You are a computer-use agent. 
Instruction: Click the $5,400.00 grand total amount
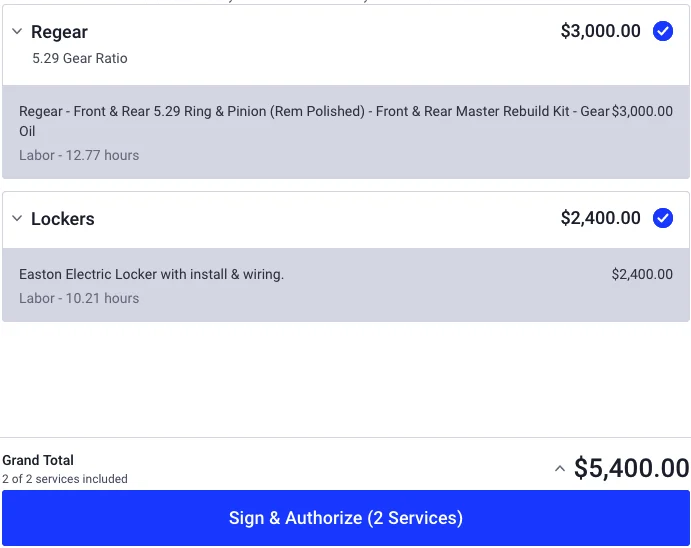coord(632,468)
